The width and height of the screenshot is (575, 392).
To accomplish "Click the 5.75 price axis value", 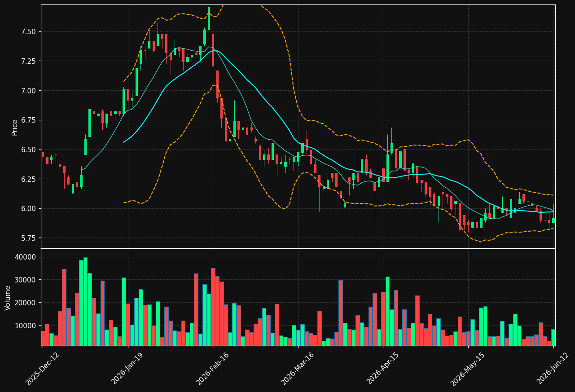I will (x=29, y=238).
